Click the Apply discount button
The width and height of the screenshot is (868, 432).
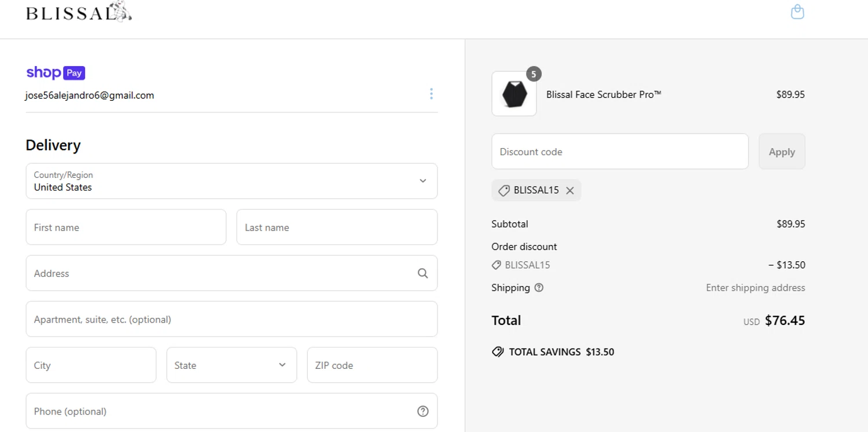coord(782,152)
